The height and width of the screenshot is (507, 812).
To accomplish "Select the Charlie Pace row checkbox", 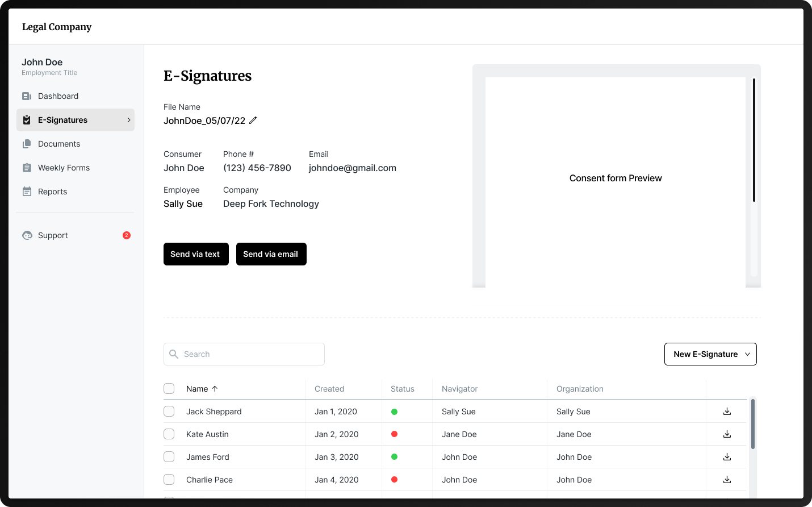I will tap(169, 480).
